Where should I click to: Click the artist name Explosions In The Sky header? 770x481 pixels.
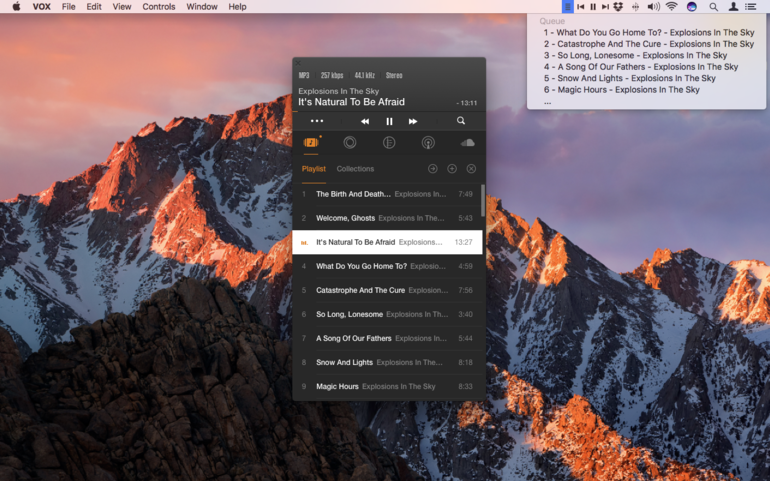pyautogui.click(x=338, y=91)
